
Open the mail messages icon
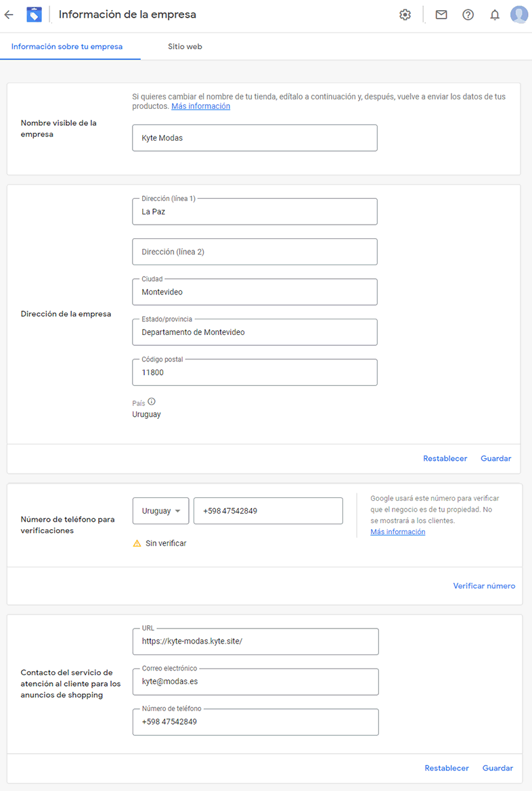(x=441, y=15)
